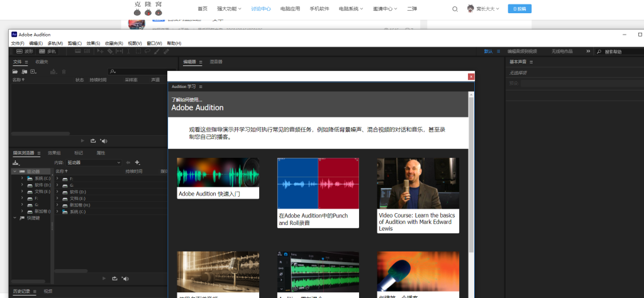Open 基本声音 panel menu icon
The image size is (644, 298).
point(531,62)
